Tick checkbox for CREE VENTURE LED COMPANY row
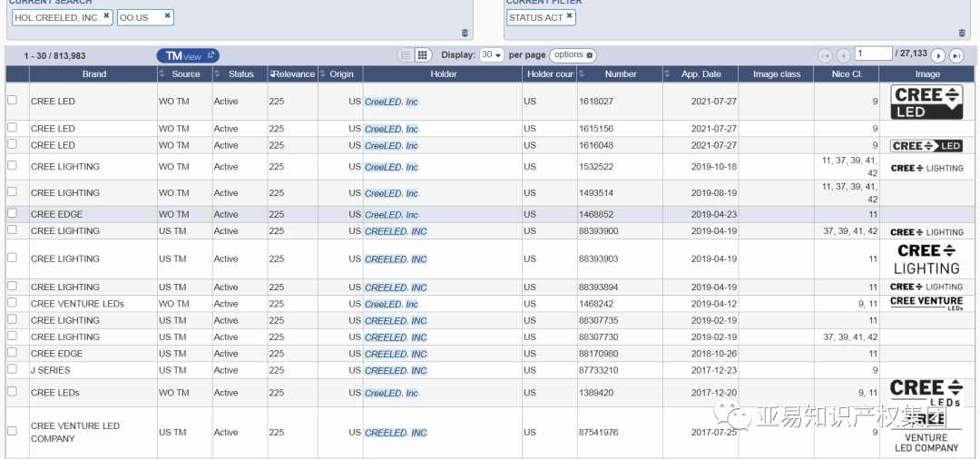The image size is (980, 459). pyautogui.click(x=12, y=431)
